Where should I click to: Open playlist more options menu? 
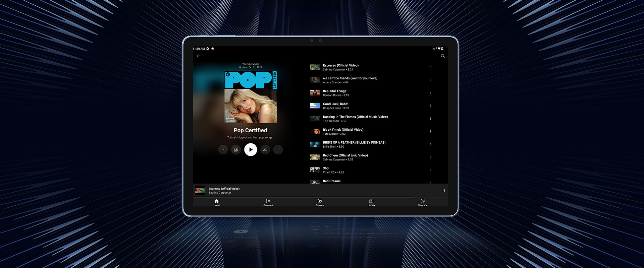(278, 150)
